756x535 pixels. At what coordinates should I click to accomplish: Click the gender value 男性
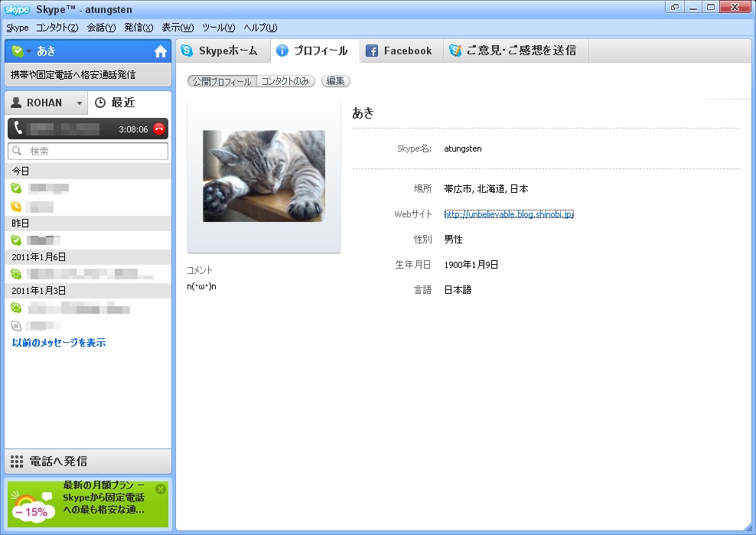tap(453, 240)
